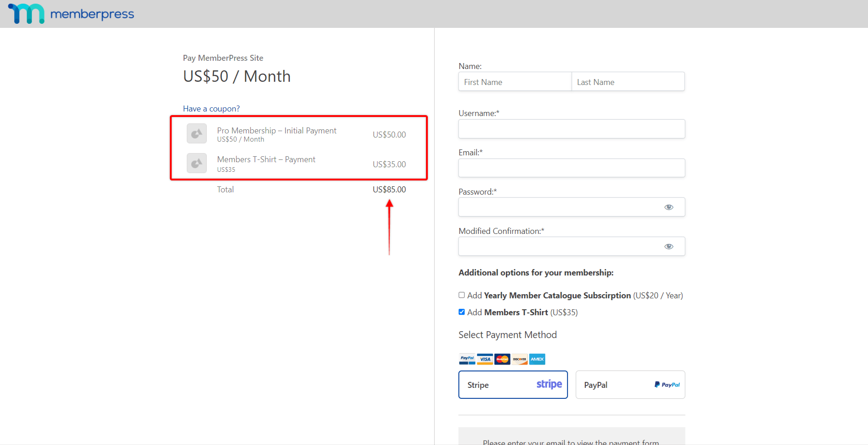Focus the Last Name field
This screenshot has width=868, height=445.
(628, 82)
